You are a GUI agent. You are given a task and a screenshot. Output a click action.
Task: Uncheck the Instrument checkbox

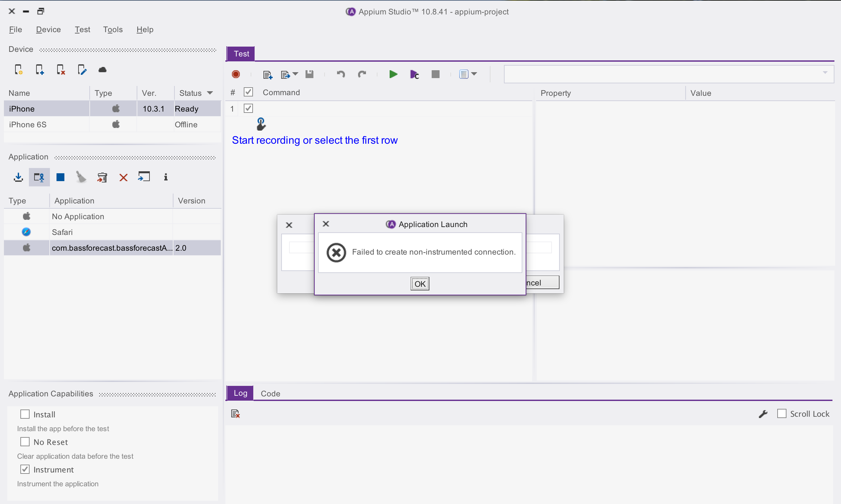coord(25,469)
